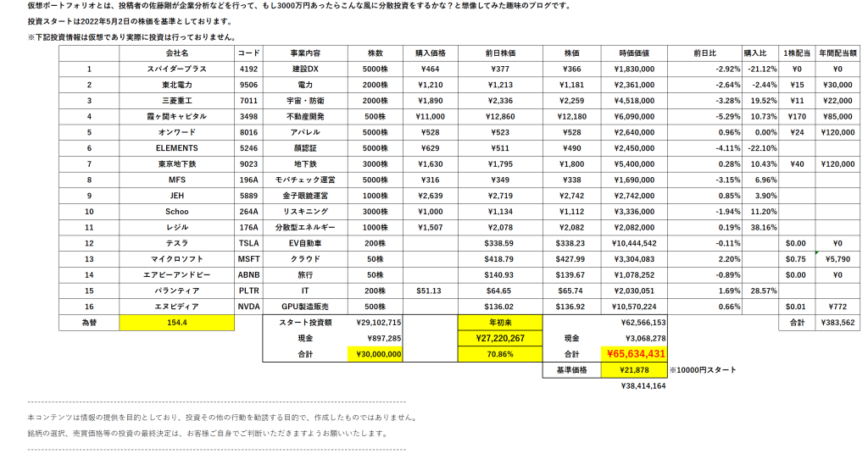Click the 分散型エネルギー business cell

[305, 228]
